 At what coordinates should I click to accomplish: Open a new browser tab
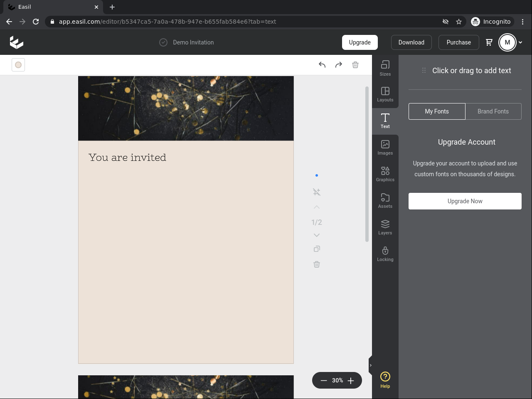[x=112, y=7]
